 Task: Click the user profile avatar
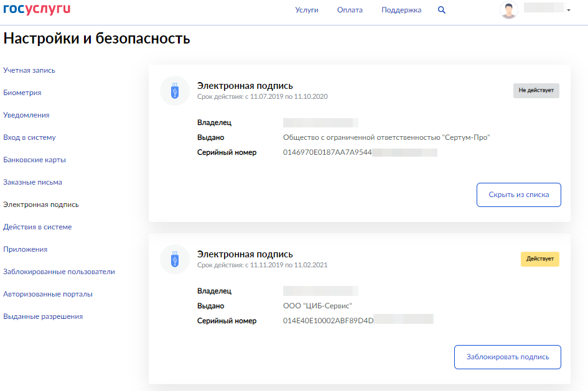(x=509, y=9)
